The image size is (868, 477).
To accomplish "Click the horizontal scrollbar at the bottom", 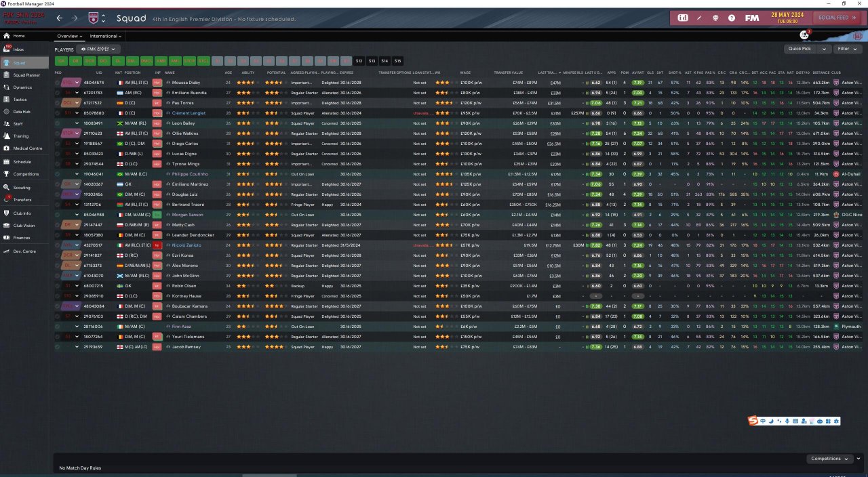I will pyautogui.click(x=270, y=476).
